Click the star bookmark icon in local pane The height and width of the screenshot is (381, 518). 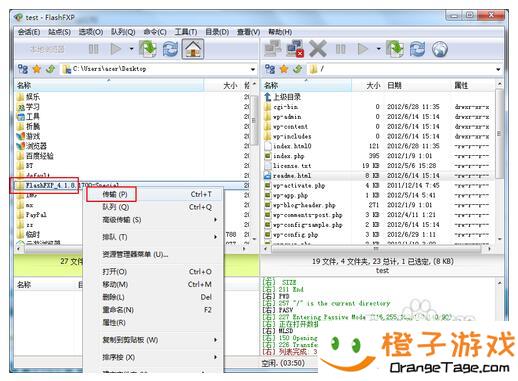(36, 69)
